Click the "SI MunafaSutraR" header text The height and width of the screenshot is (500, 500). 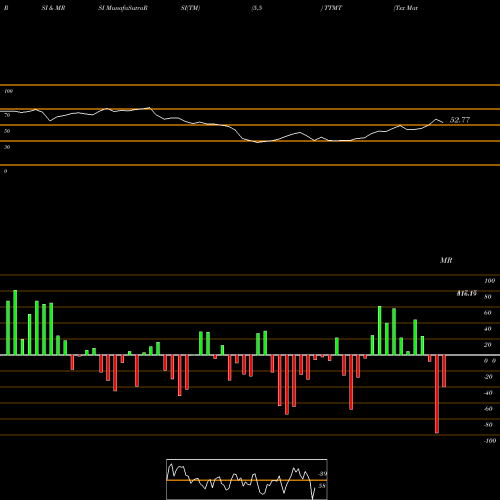coord(123,8)
